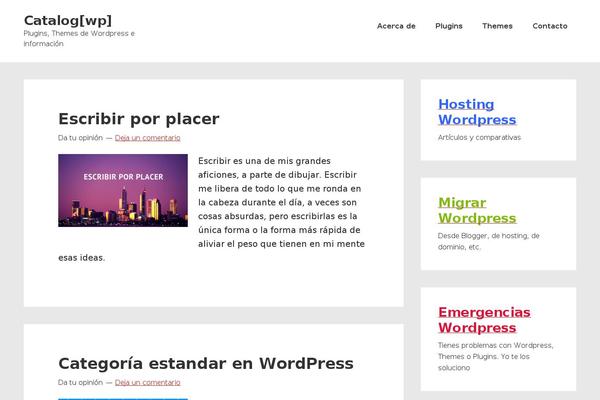Click the text 'Artículos y comparativas'

coord(479,137)
